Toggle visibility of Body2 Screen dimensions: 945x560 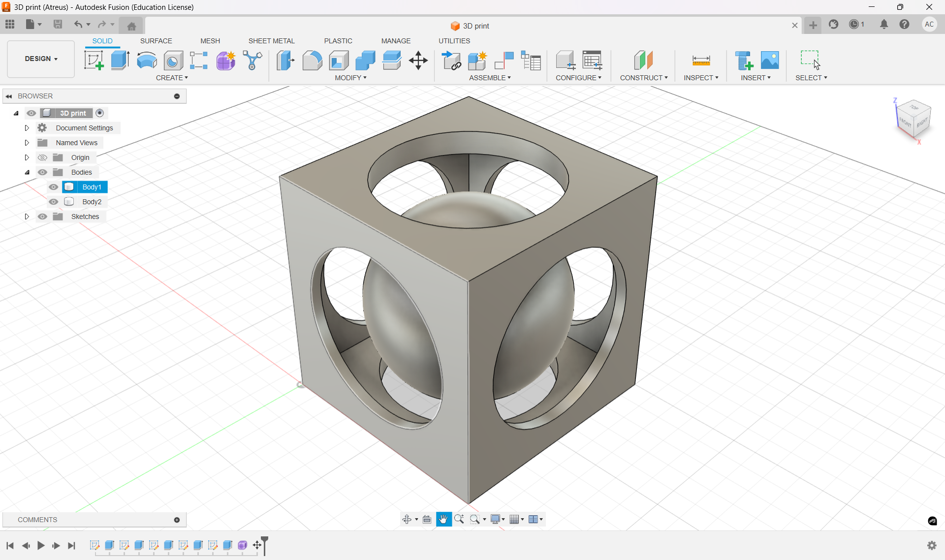(54, 202)
